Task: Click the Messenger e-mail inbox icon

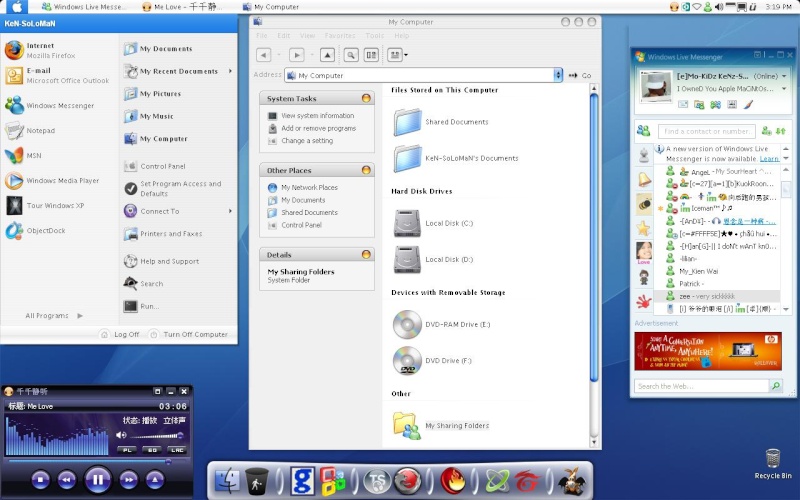Action: [x=683, y=105]
